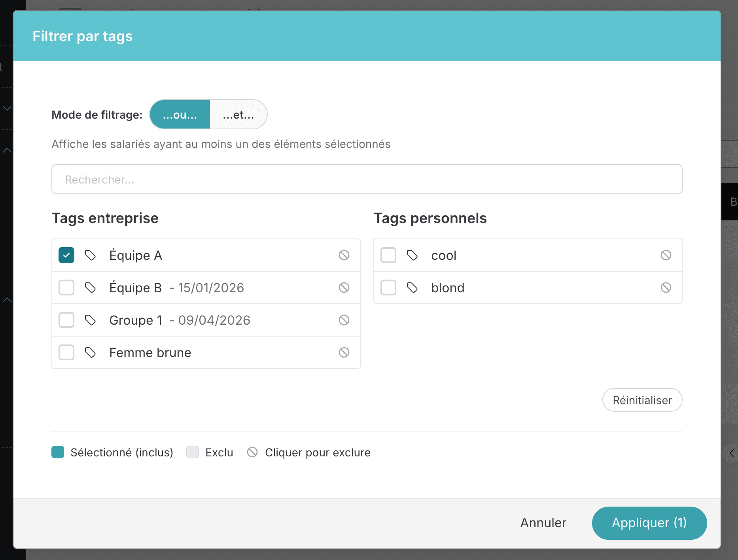This screenshot has height=560, width=738.
Task: Click the Tags personnels heading
Action: pyautogui.click(x=430, y=218)
